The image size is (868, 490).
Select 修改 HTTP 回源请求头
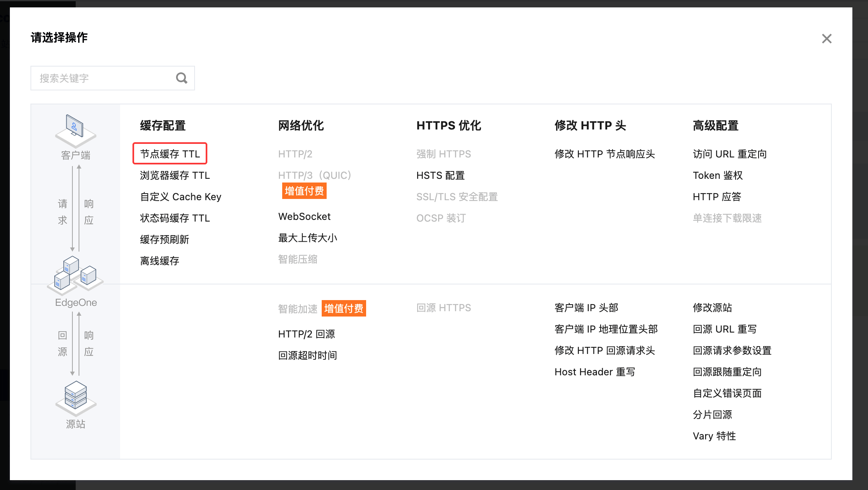point(605,351)
